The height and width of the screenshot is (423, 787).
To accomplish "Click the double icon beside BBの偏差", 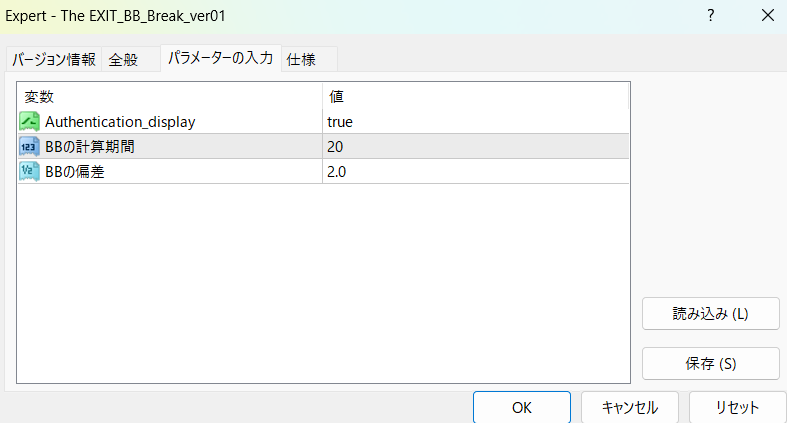I will [29, 171].
